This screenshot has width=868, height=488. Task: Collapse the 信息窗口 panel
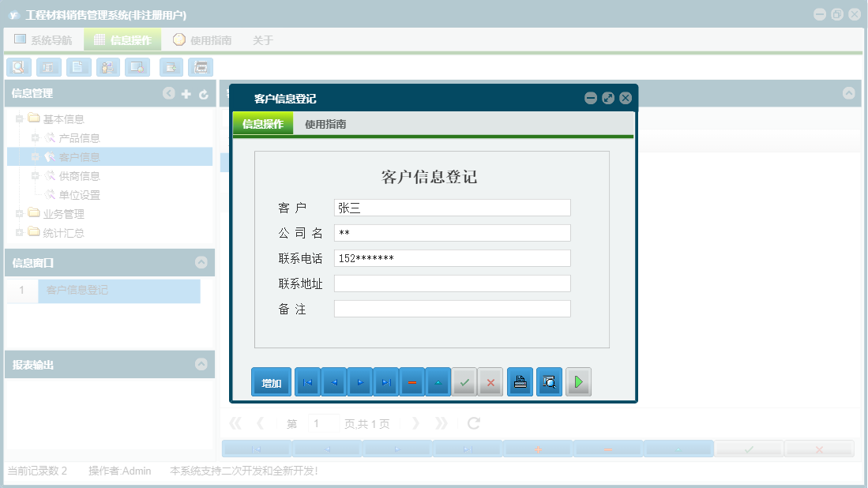pyautogui.click(x=201, y=262)
